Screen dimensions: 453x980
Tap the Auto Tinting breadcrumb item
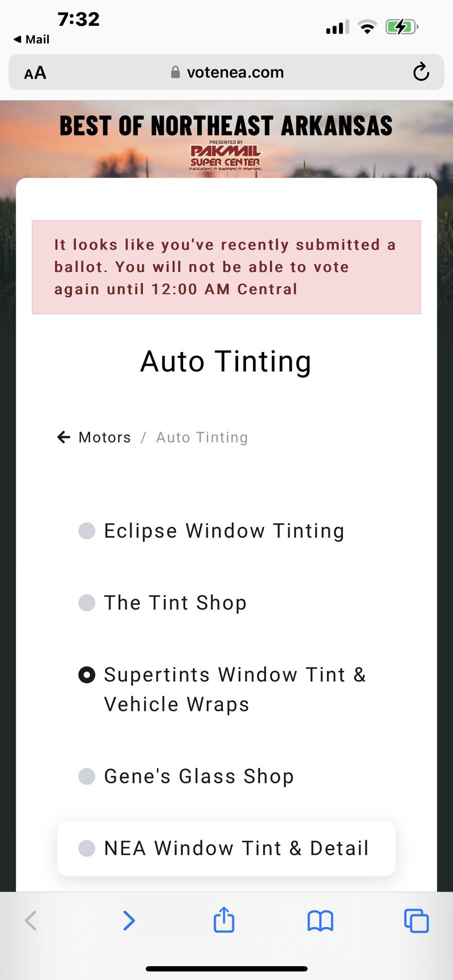click(202, 437)
